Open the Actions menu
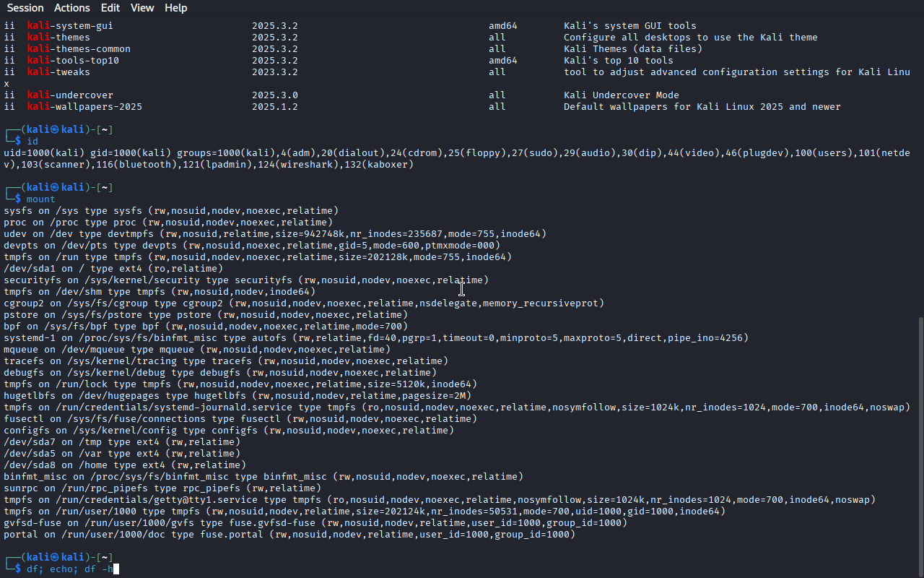This screenshot has height=578, width=924. coord(72,8)
